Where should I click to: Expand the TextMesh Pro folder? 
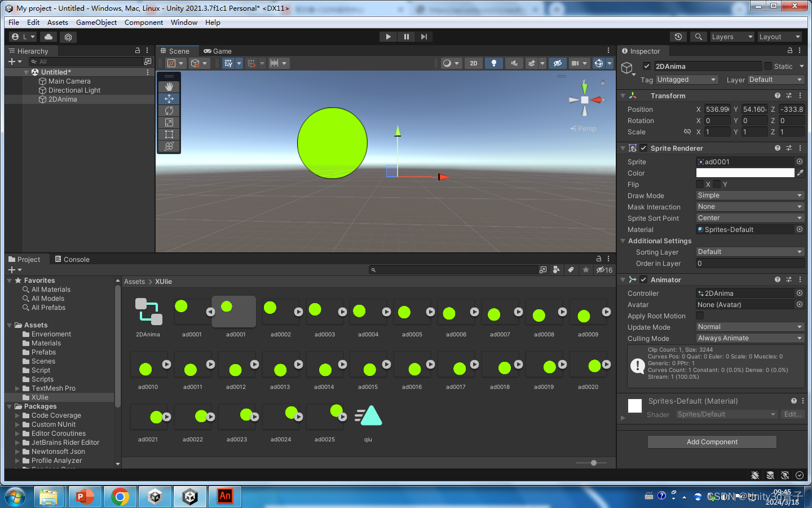[17, 388]
